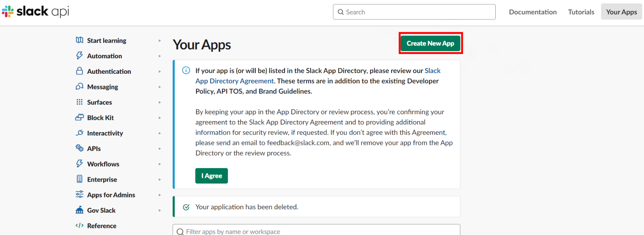644x235 pixels.
Task: Open the Tutorials header link
Action: point(581,12)
